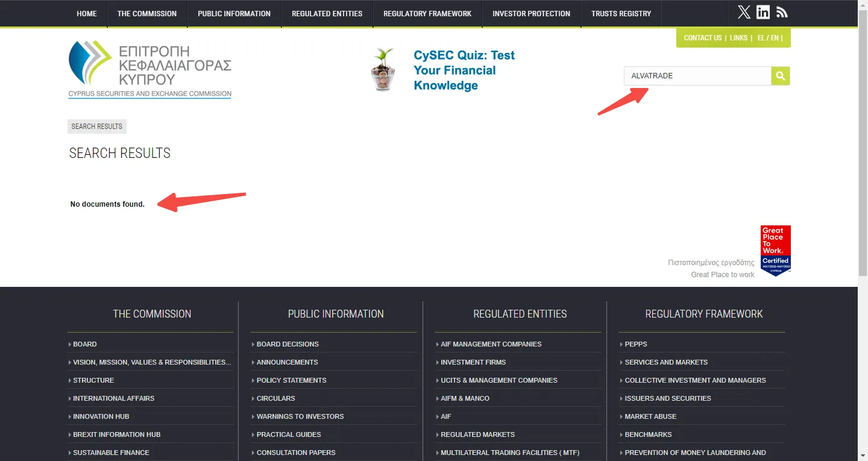The height and width of the screenshot is (461, 868).
Task: Open PEPPS footer link
Action: [x=635, y=344]
